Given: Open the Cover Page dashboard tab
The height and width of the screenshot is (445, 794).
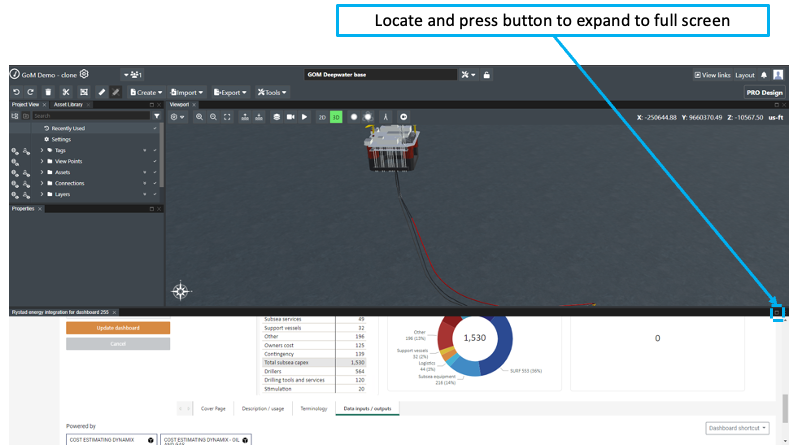Looking at the screenshot, I should [x=213, y=409].
